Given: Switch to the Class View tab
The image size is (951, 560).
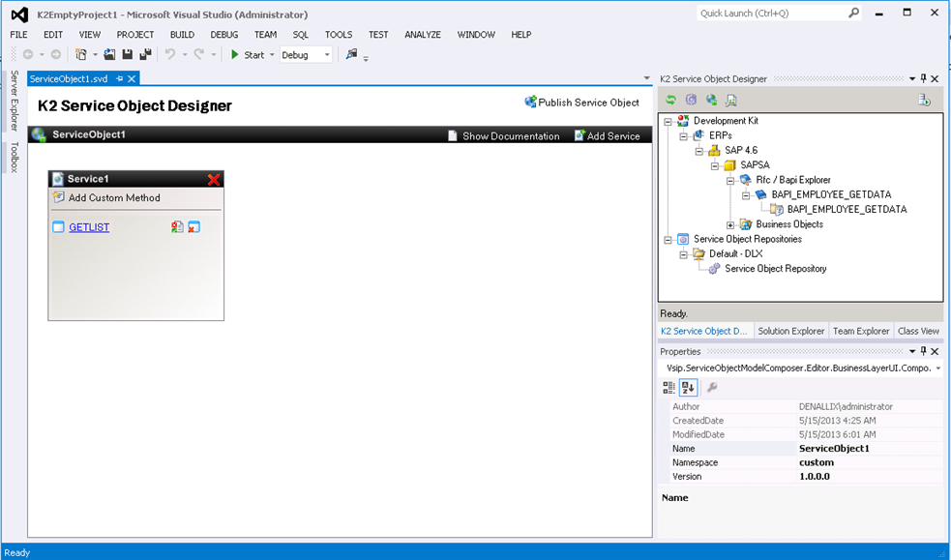Looking at the screenshot, I should click(918, 331).
